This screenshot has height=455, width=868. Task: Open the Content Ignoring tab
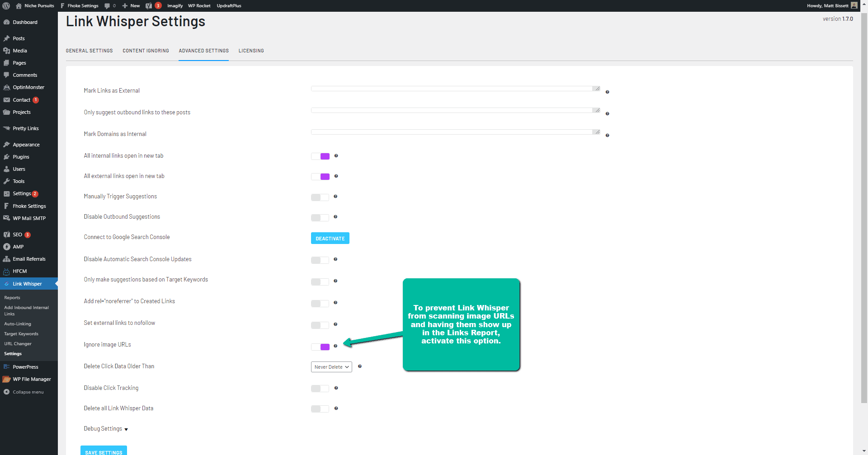(x=146, y=51)
